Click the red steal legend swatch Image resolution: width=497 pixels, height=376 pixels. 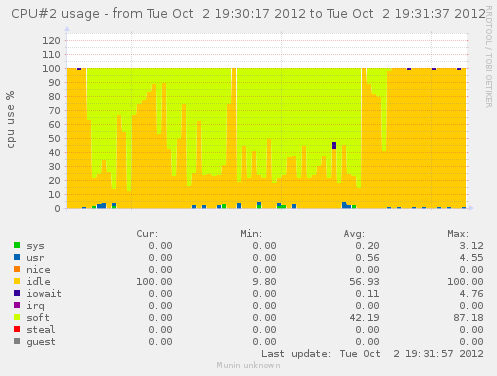coord(17,329)
